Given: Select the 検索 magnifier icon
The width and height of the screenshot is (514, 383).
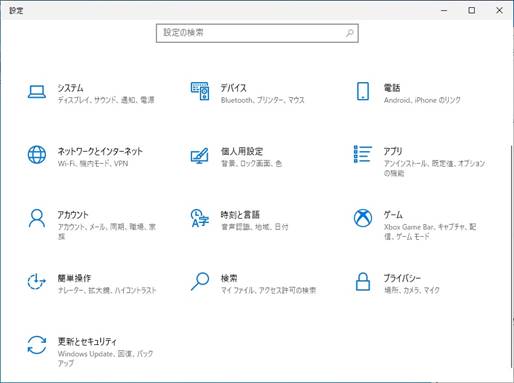Looking at the screenshot, I should click(200, 281).
